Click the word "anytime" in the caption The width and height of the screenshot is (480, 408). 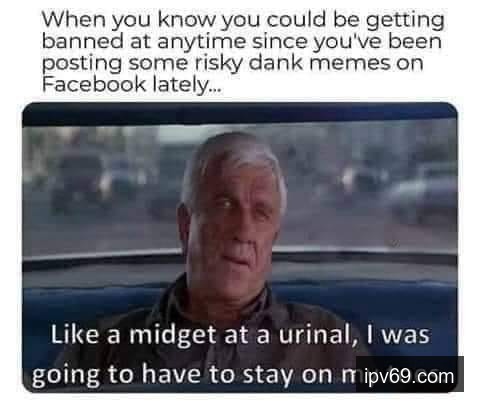[202, 42]
